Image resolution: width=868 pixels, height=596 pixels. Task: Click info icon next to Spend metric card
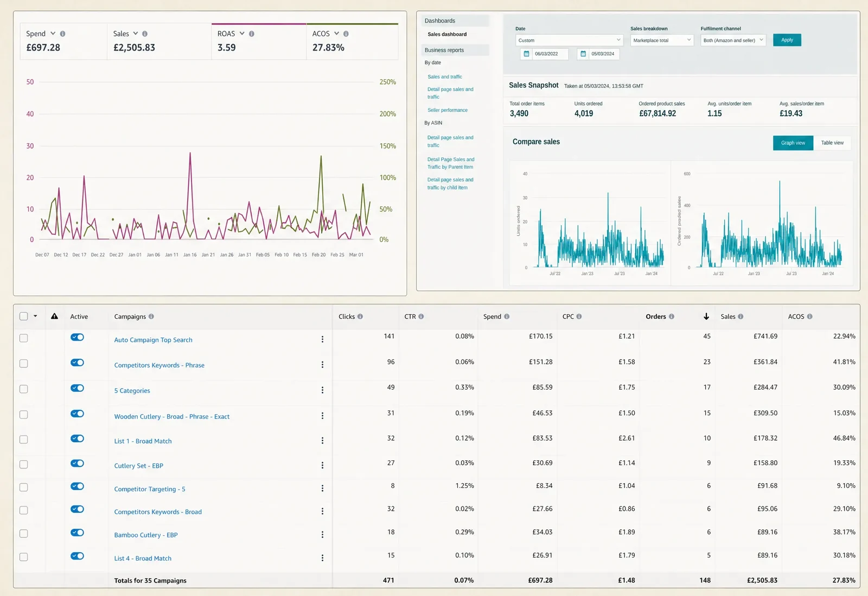[x=62, y=34]
